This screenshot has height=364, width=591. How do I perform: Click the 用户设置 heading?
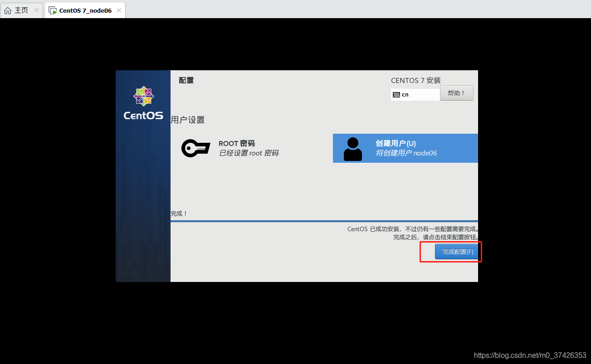coord(188,120)
